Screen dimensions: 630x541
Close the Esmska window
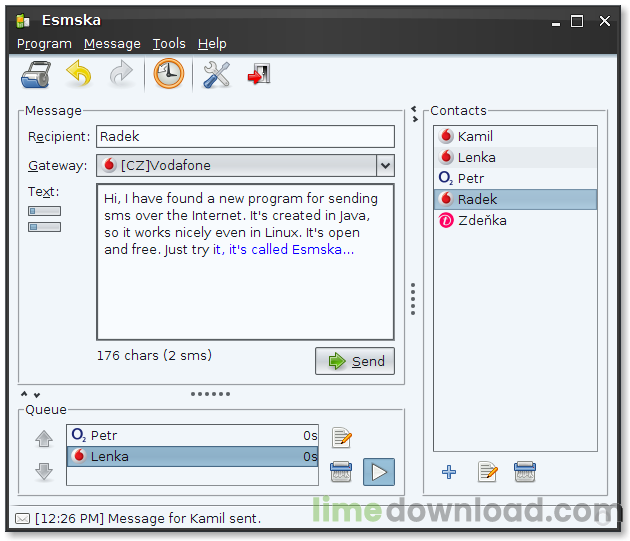click(605, 21)
